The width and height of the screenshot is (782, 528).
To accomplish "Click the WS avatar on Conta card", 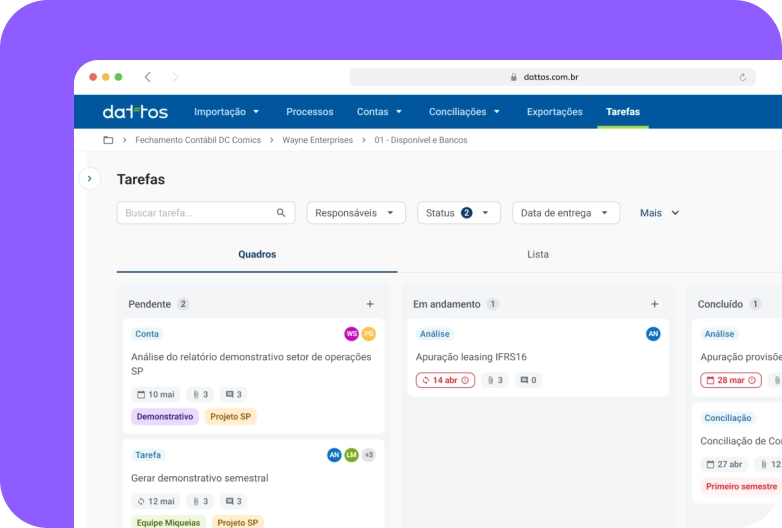I will coord(352,334).
